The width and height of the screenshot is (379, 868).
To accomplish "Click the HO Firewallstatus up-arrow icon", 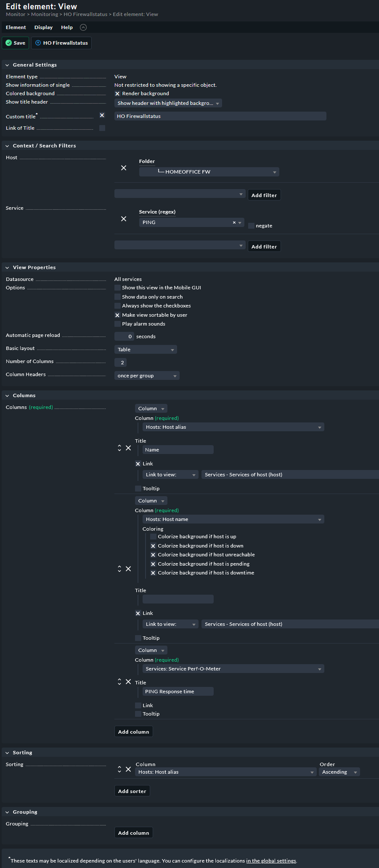I will [38, 43].
